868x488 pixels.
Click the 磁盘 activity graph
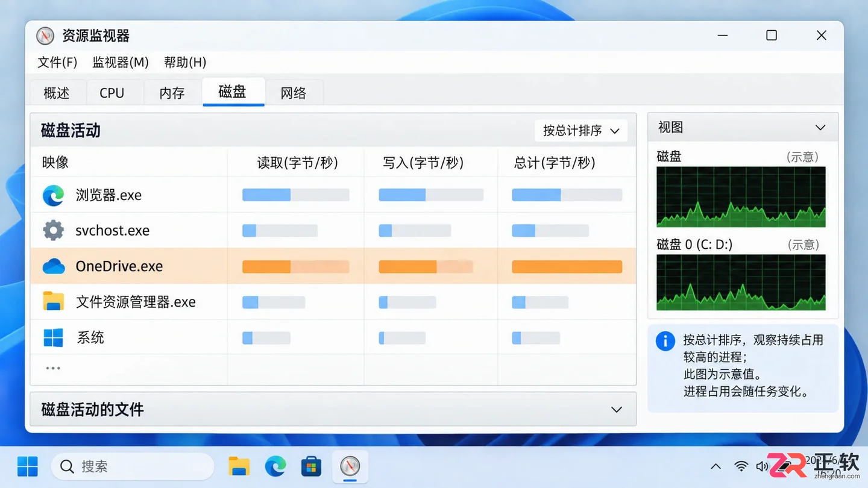(741, 197)
